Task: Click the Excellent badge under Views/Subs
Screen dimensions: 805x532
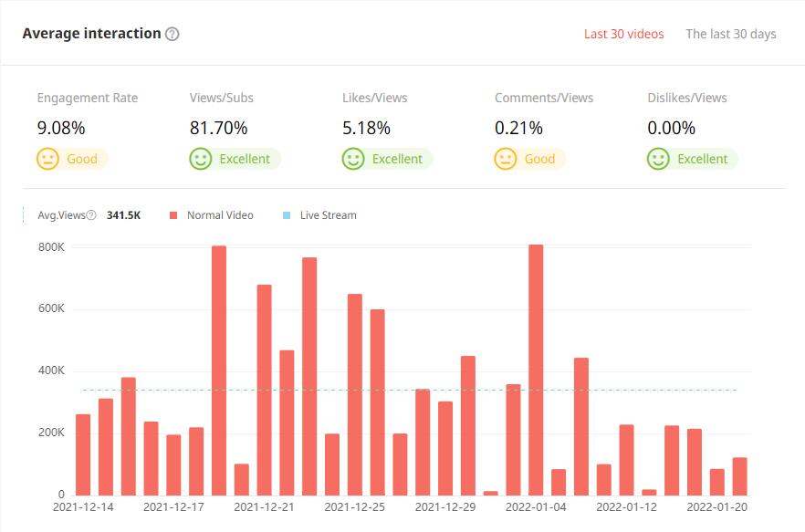Action: pyautogui.click(x=244, y=159)
